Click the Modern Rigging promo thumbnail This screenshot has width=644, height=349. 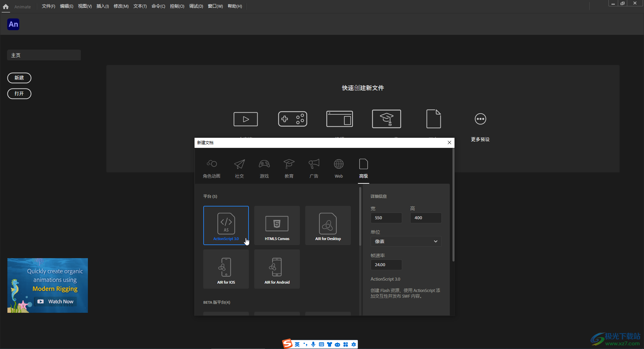(x=48, y=285)
